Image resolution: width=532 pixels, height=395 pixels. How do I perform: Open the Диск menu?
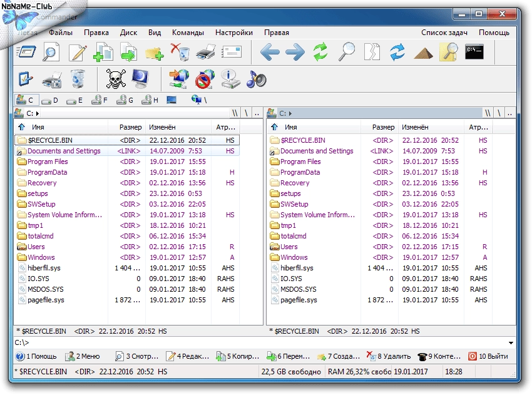[x=128, y=33]
